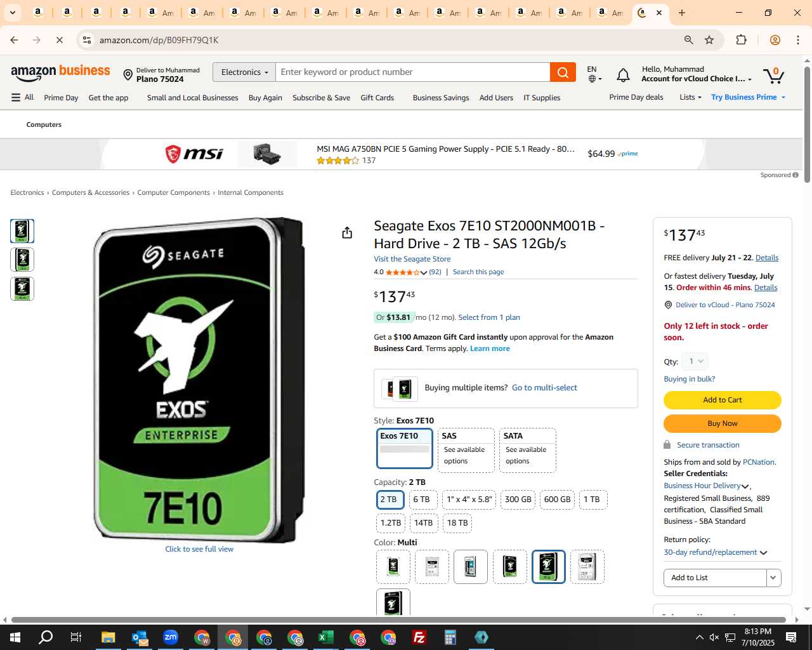Click the orange search magnifier button
Screen dimensions: 812x650
(563, 72)
